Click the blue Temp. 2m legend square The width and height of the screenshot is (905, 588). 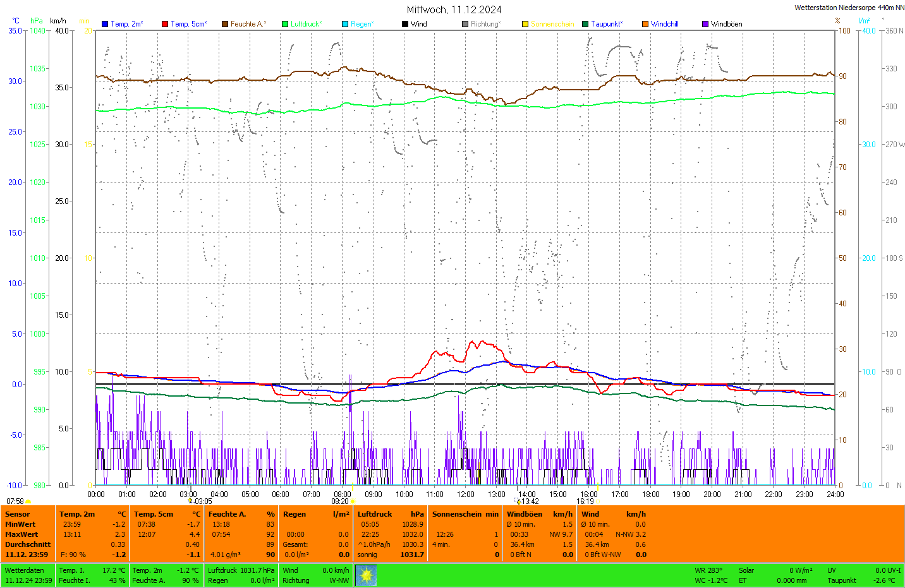coord(105,24)
